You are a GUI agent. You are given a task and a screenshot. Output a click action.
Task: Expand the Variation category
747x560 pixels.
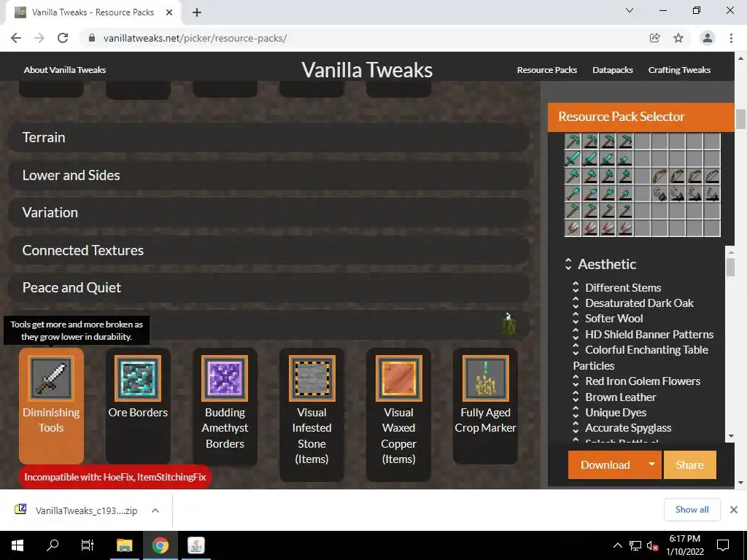(268, 212)
